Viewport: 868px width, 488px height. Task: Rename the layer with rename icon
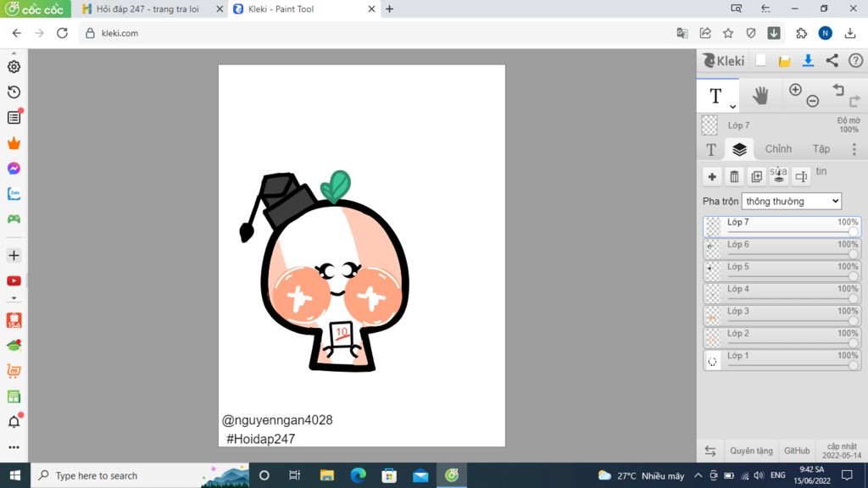pos(801,176)
